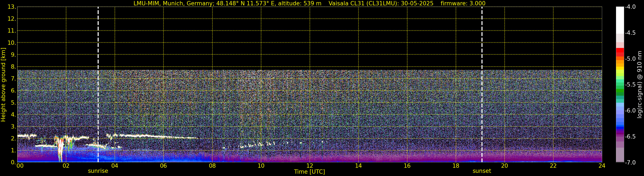Click the "sunset" label below the axis
The image size is (644, 176).
(x=482, y=171)
